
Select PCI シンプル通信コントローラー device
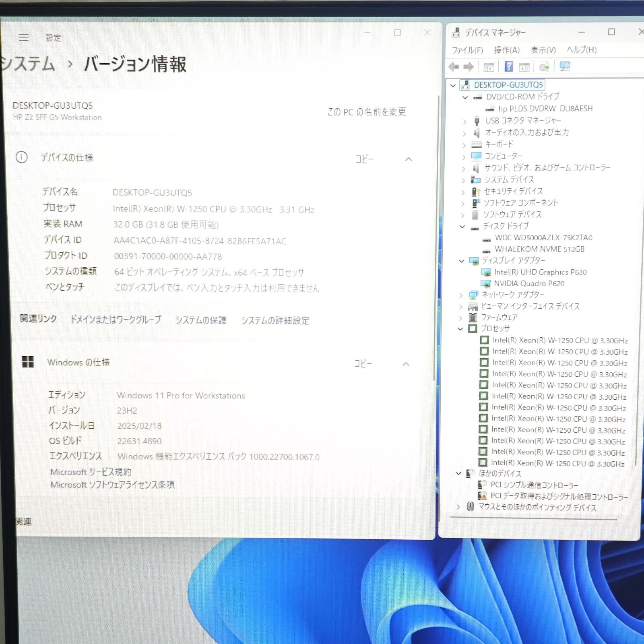click(534, 485)
